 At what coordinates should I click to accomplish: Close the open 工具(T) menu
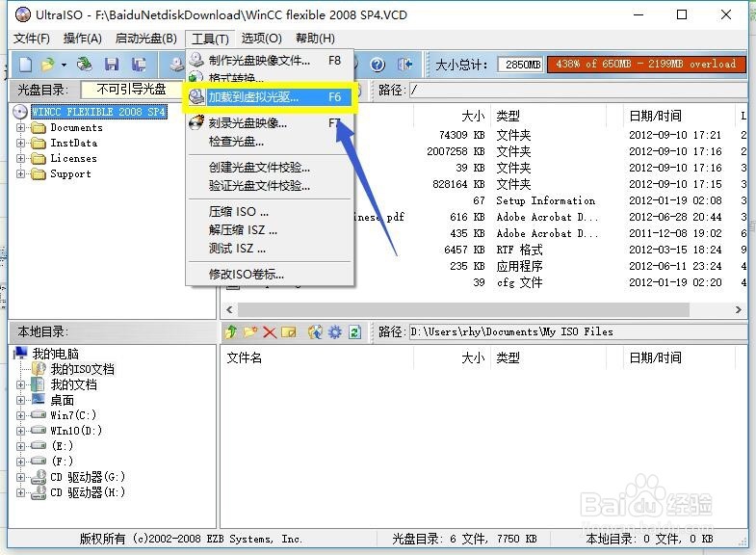(x=210, y=39)
